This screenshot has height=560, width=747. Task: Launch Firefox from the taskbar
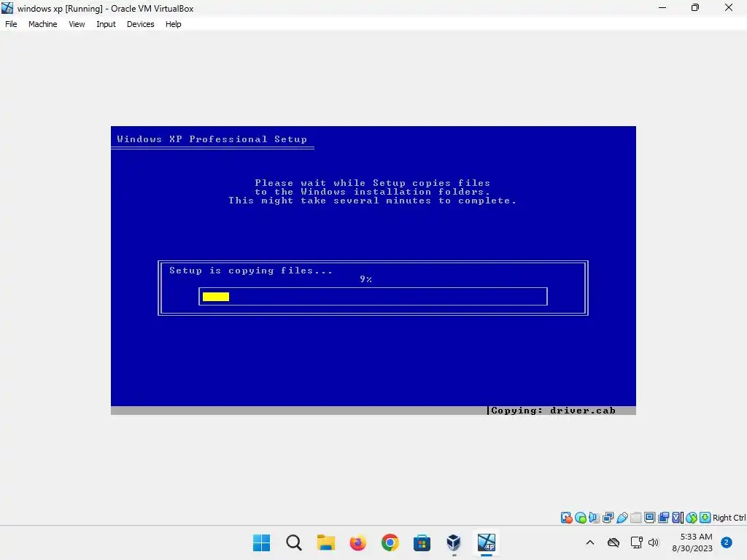[x=357, y=542]
